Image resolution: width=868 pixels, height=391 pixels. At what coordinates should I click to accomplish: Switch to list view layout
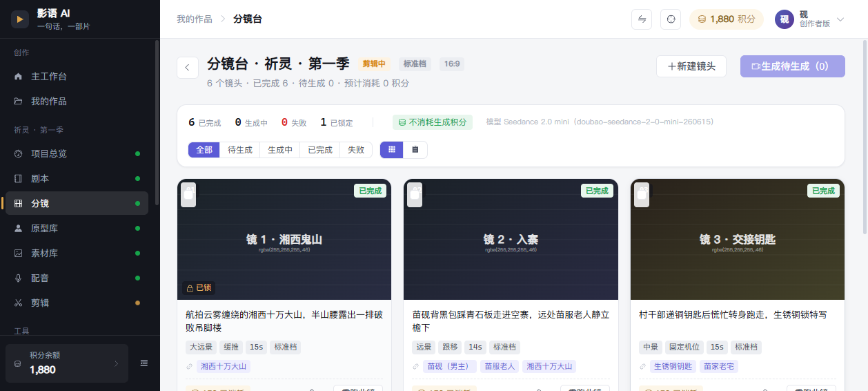click(x=415, y=149)
